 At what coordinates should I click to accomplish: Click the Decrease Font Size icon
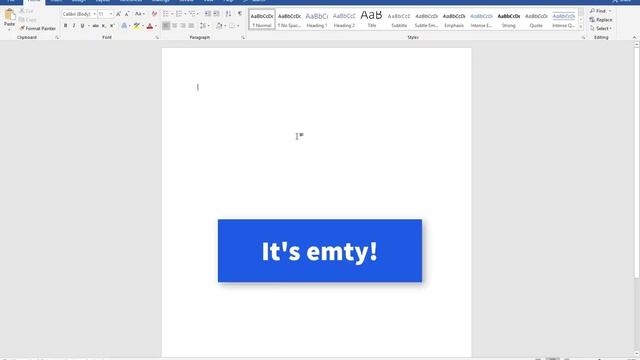[127, 14]
